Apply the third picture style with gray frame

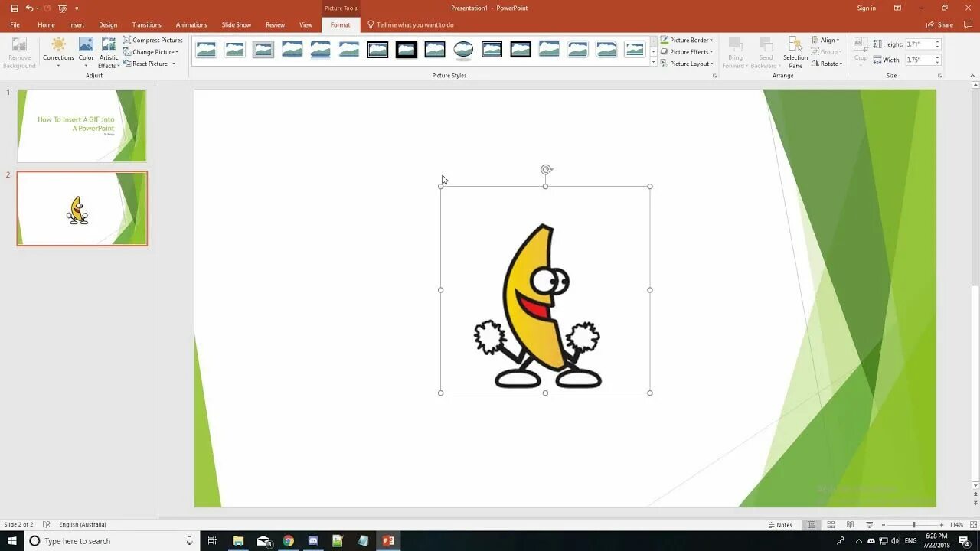[x=263, y=50]
